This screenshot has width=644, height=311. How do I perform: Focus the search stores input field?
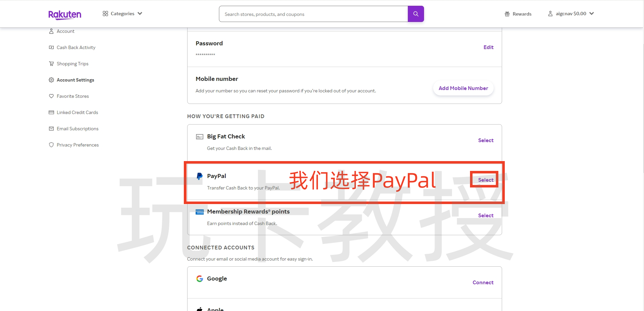pos(313,14)
